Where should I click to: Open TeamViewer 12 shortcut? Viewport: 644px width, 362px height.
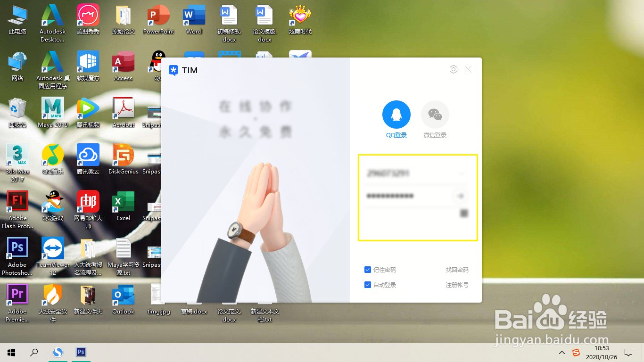[x=53, y=257]
